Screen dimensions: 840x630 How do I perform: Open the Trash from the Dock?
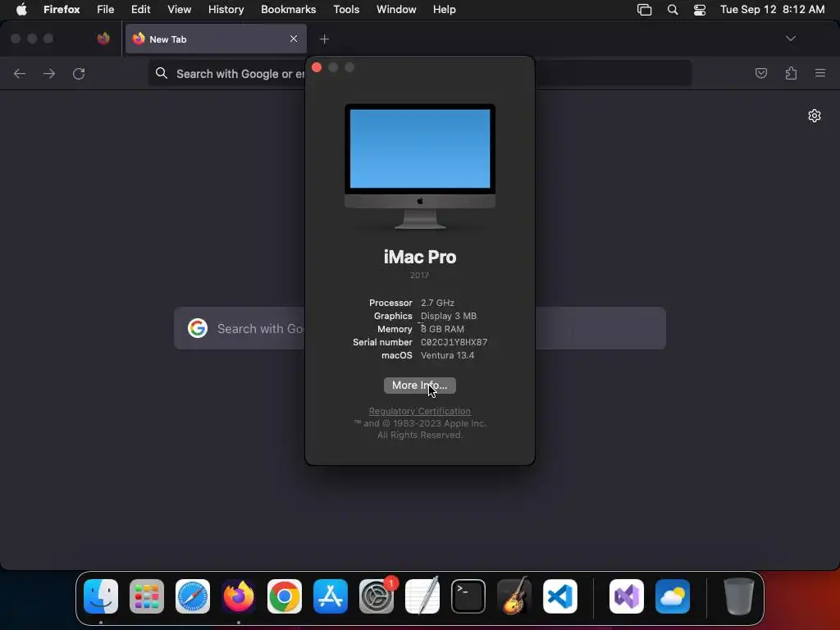coord(739,596)
